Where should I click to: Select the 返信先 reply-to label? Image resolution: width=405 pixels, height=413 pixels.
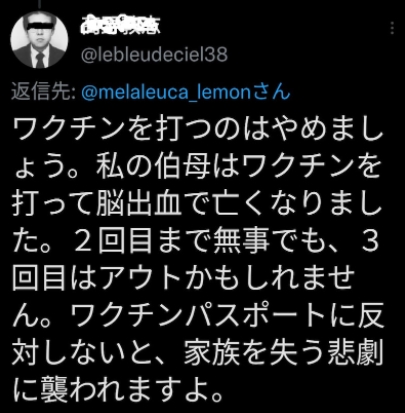coord(43,92)
